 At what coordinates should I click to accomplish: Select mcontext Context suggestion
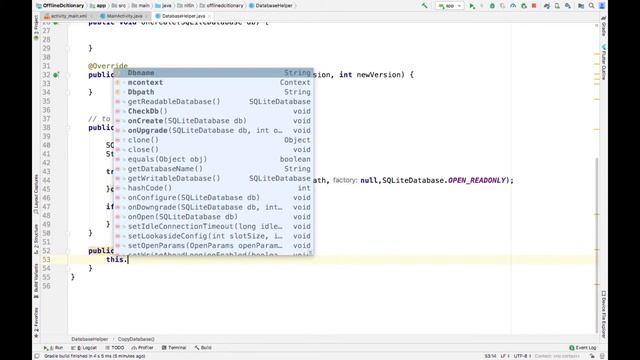213,82
